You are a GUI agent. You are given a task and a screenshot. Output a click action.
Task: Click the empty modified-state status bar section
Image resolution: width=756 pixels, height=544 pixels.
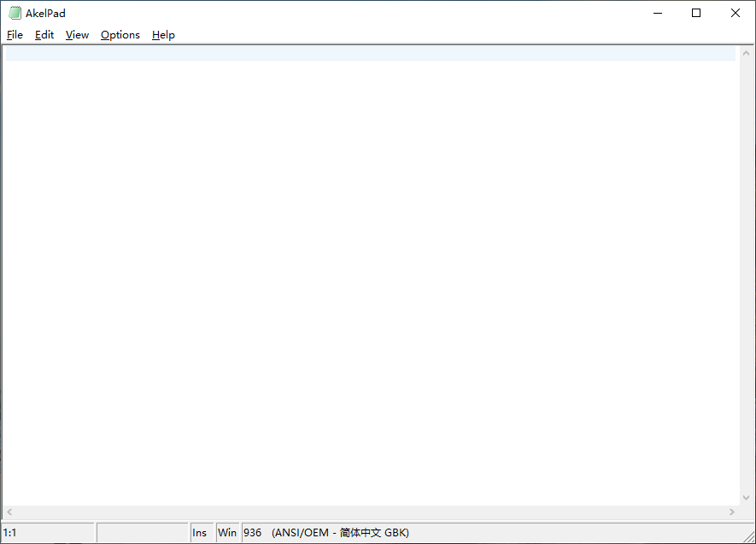[143, 532]
